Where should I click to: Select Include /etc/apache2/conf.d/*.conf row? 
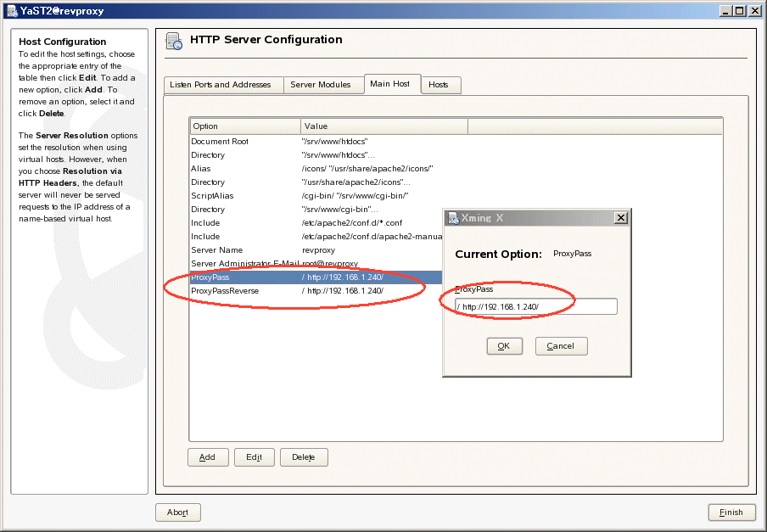click(x=316, y=223)
